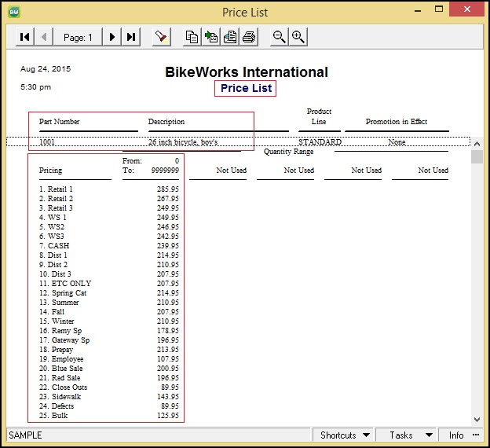Click the 'None' promotion value
Screen dimensions: 490x448
(397, 141)
